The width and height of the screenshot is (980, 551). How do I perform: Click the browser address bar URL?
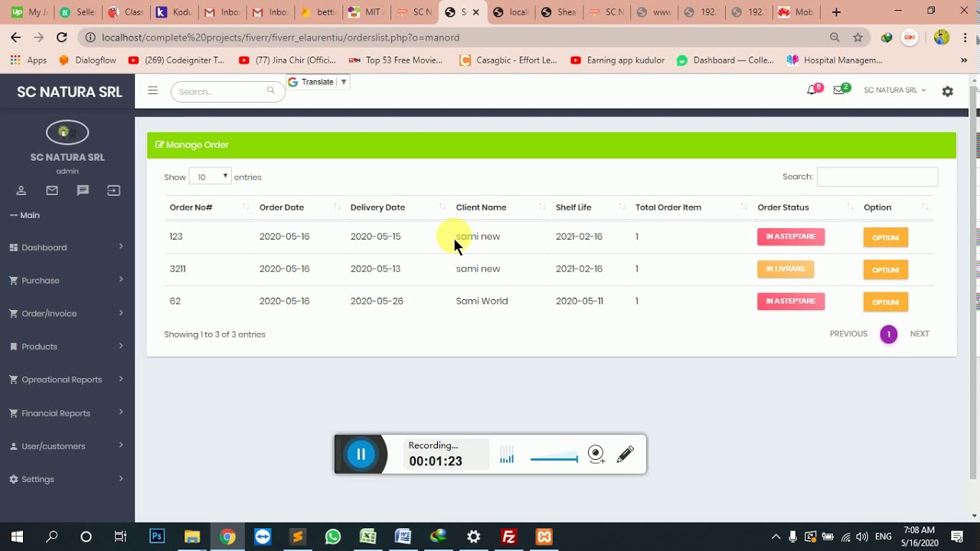click(x=280, y=37)
